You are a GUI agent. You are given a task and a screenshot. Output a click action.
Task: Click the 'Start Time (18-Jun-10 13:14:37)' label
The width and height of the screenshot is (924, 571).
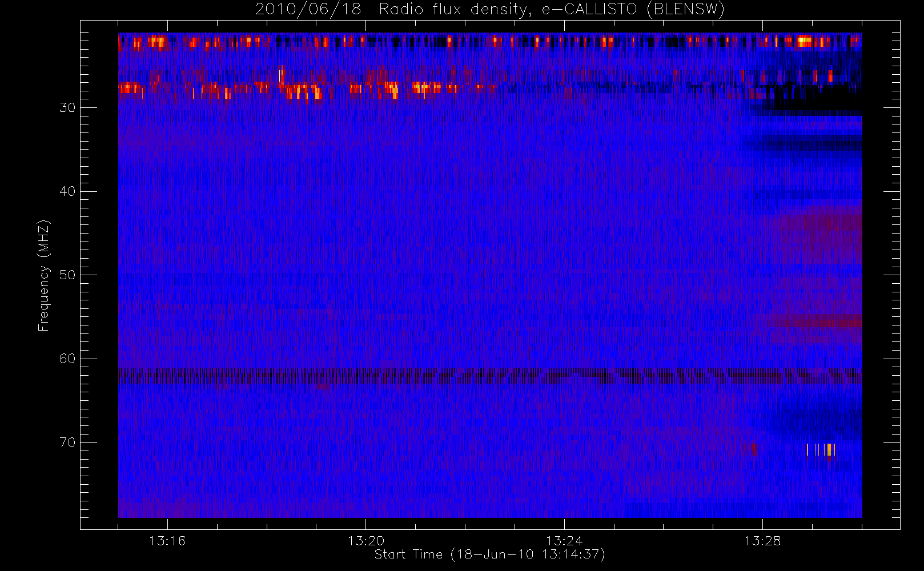tap(489, 554)
